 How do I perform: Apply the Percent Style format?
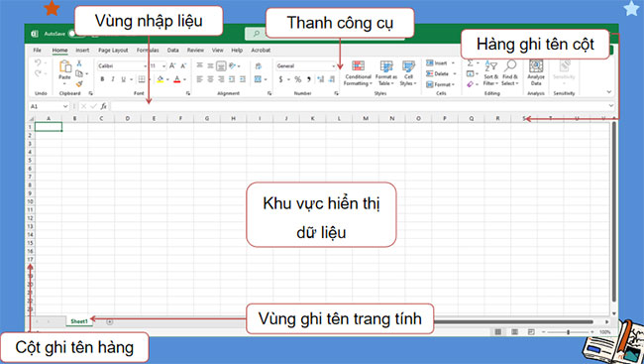(298, 79)
